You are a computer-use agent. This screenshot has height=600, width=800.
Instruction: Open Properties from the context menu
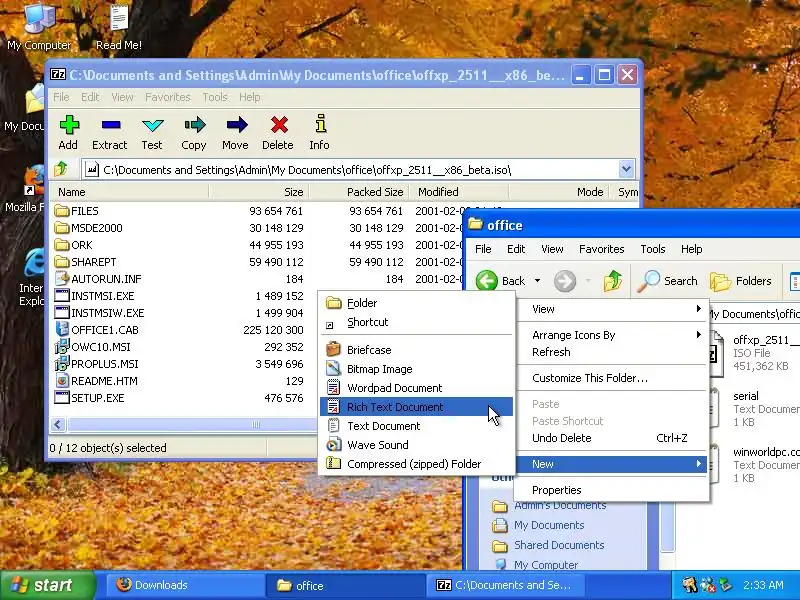[612, 490]
